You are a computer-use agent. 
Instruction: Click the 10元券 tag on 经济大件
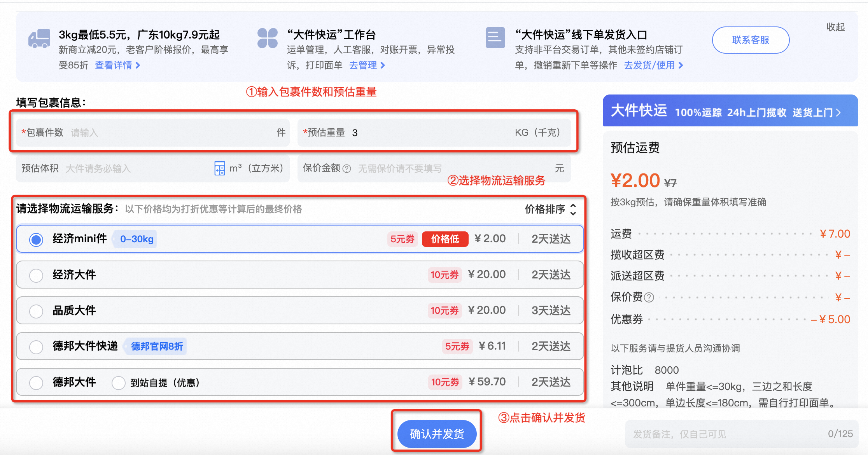click(444, 275)
